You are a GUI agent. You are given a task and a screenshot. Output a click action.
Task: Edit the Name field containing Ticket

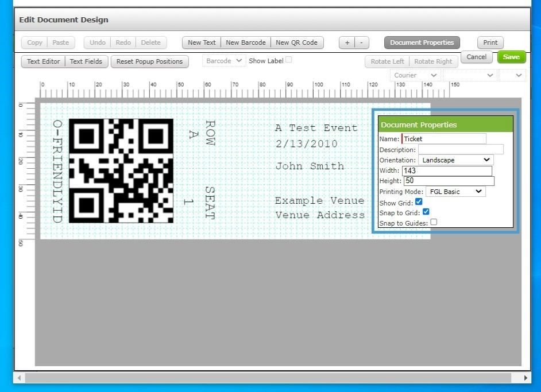pyautogui.click(x=444, y=138)
